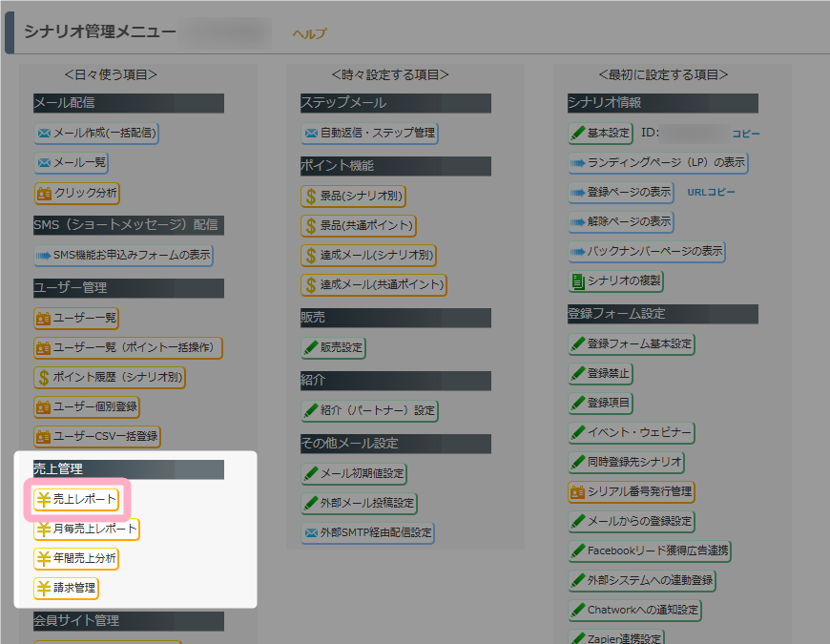Click the user icon on ユーザー一覧
The height and width of the screenshot is (644, 830).
[44, 318]
